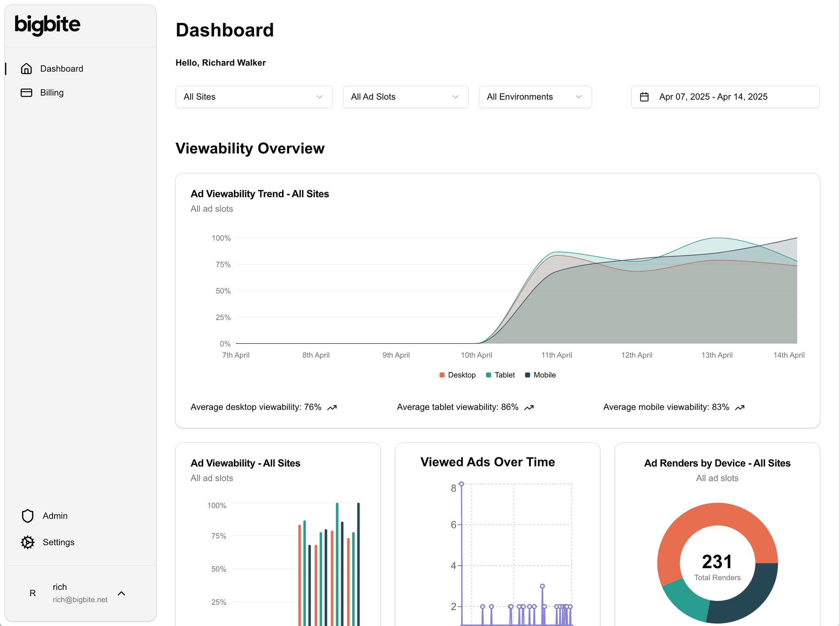Click the 3-value peak point in Viewed Ads chart

click(x=542, y=586)
